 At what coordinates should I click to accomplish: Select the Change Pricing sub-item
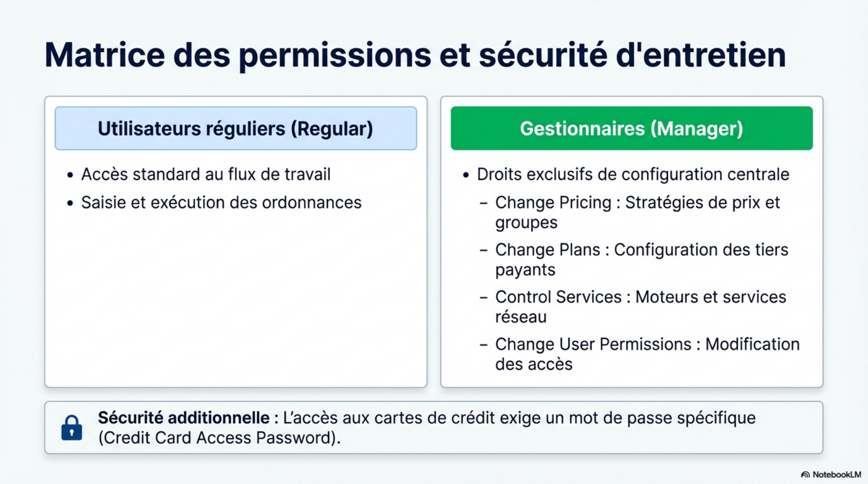point(637,212)
